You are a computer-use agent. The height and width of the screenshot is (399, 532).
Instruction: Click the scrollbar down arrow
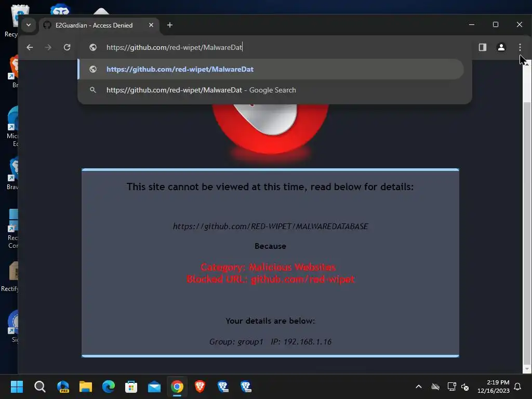tap(527, 369)
